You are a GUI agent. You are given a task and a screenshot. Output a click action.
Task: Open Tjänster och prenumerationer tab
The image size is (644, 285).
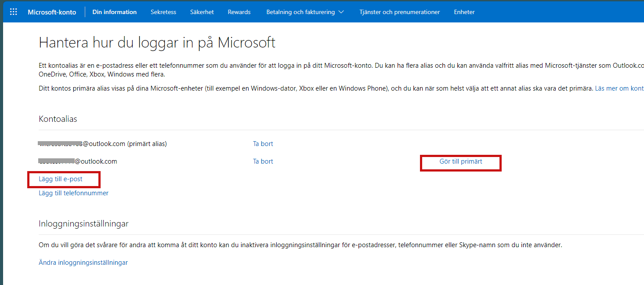coord(399,12)
